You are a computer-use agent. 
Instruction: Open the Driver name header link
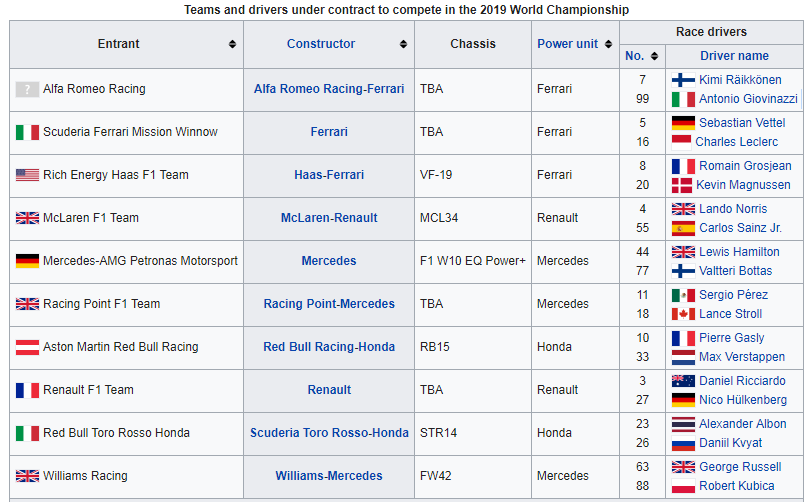(x=734, y=56)
